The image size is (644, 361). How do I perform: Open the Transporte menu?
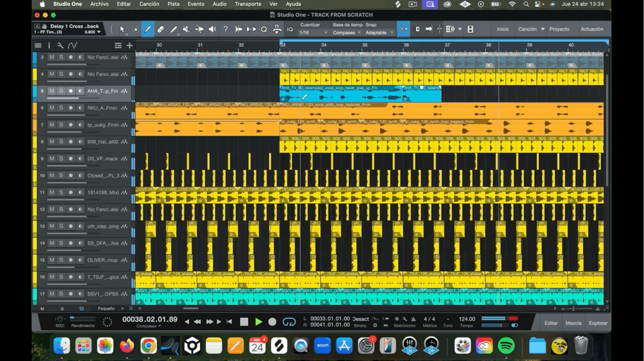pos(248,4)
